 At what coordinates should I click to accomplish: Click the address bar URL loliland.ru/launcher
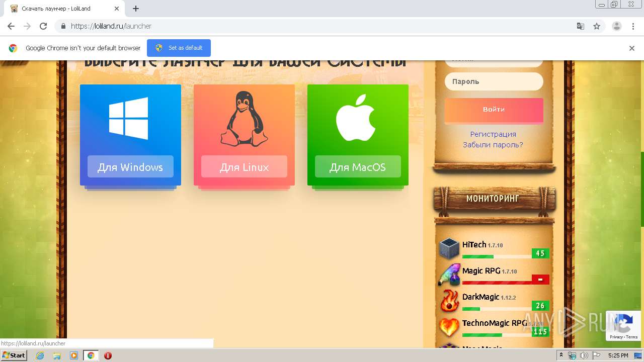point(111,26)
